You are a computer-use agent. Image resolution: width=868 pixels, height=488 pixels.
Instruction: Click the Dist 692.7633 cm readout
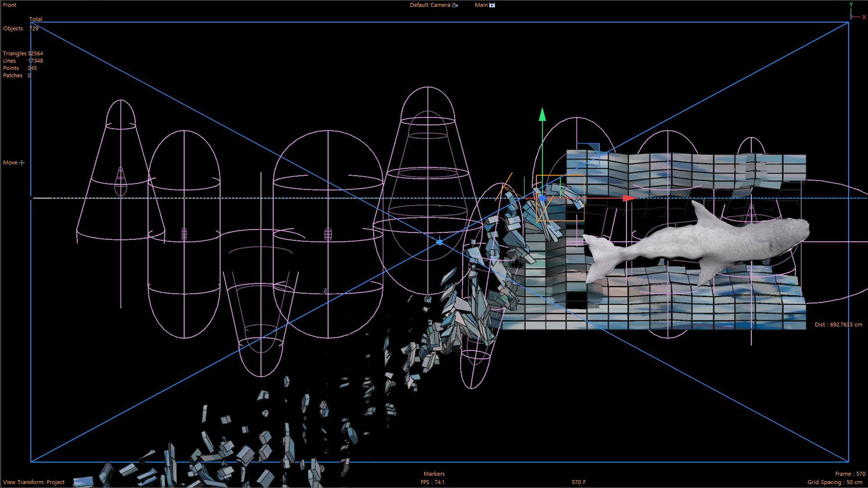838,324
